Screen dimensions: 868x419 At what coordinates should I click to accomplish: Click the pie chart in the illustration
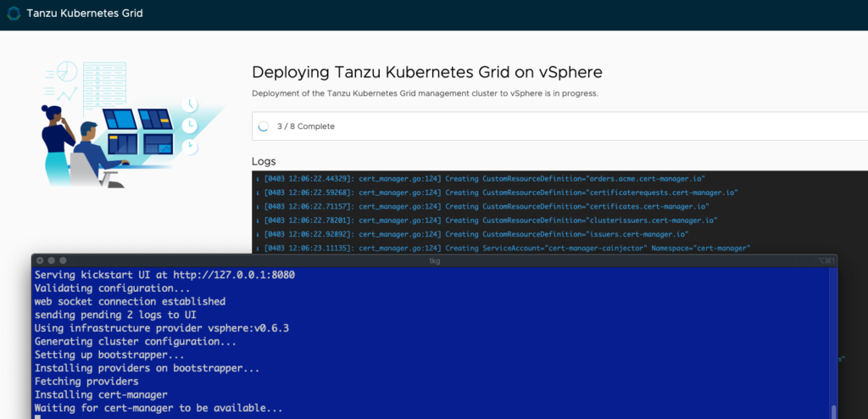tap(66, 72)
